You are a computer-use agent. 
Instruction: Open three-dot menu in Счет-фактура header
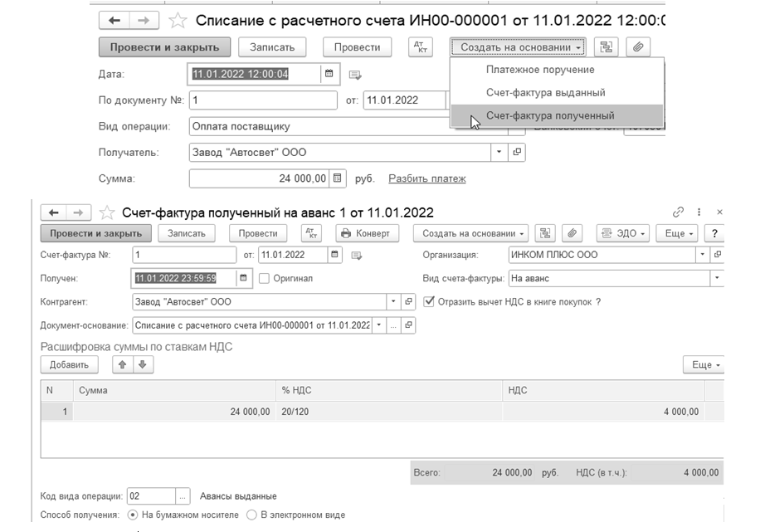(x=699, y=212)
